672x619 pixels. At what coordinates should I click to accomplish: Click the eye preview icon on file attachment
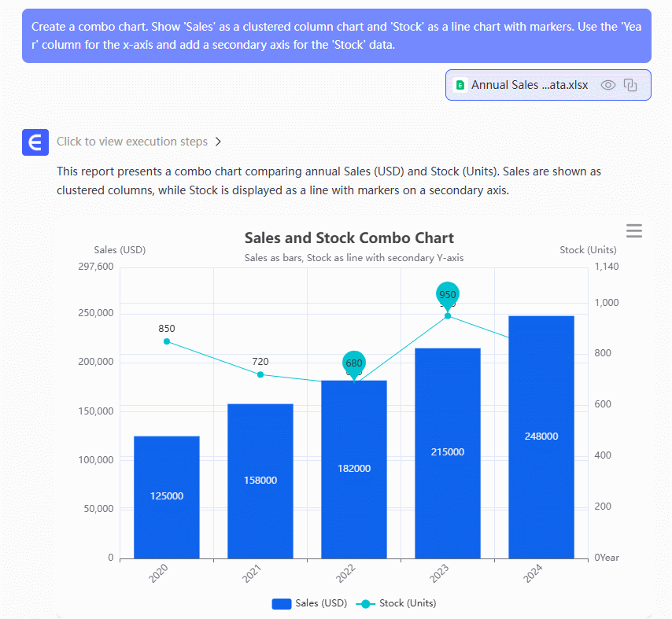click(x=607, y=85)
